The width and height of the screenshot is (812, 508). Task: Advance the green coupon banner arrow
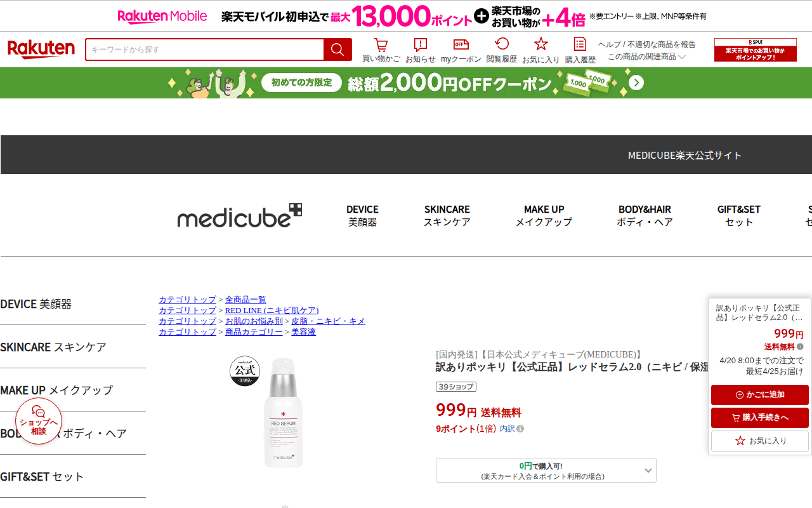pyautogui.click(x=636, y=83)
